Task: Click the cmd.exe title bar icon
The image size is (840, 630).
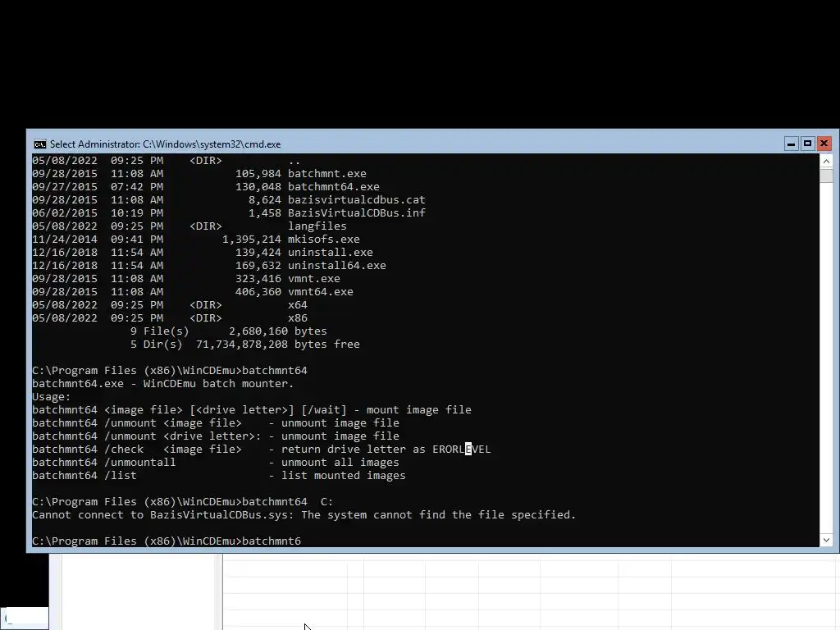Action: [x=39, y=144]
